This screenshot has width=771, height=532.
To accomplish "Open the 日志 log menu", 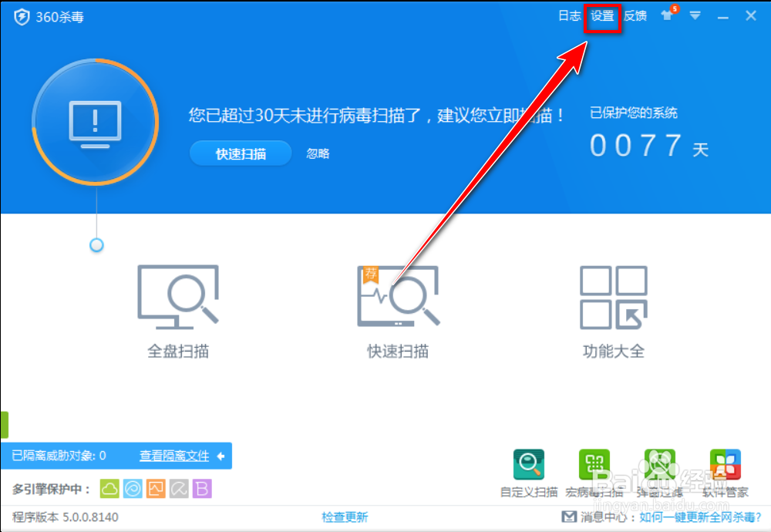I will pos(570,15).
